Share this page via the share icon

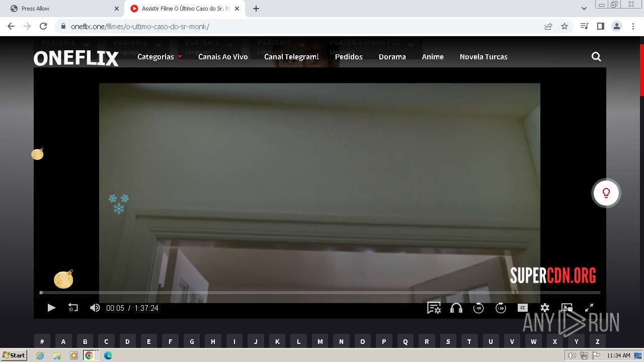(548, 27)
